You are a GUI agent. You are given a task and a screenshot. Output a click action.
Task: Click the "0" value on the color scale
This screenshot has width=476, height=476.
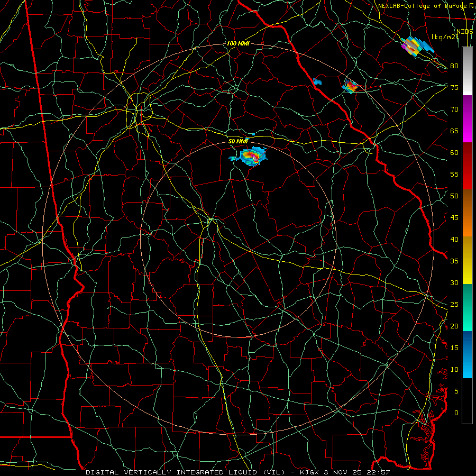tap(456, 413)
